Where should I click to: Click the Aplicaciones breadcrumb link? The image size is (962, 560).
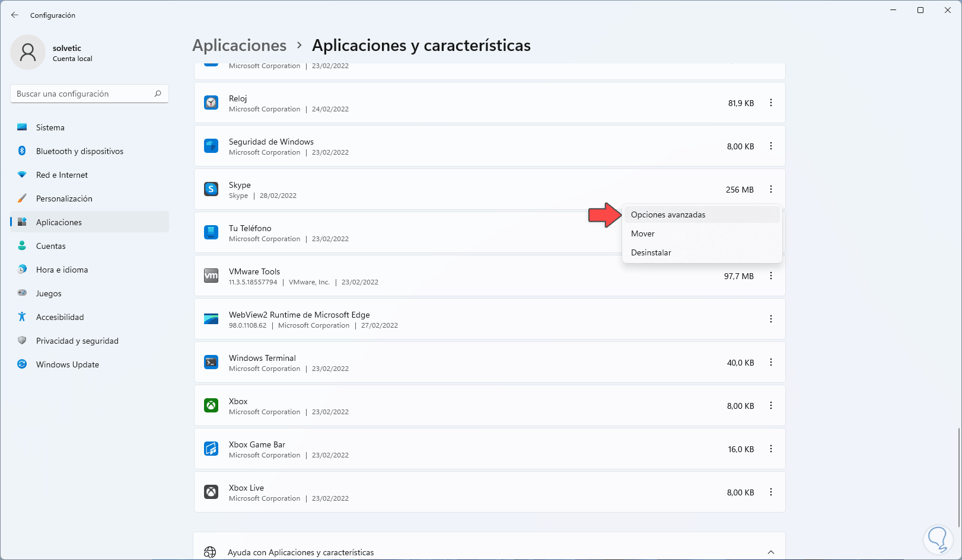[239, 46]
